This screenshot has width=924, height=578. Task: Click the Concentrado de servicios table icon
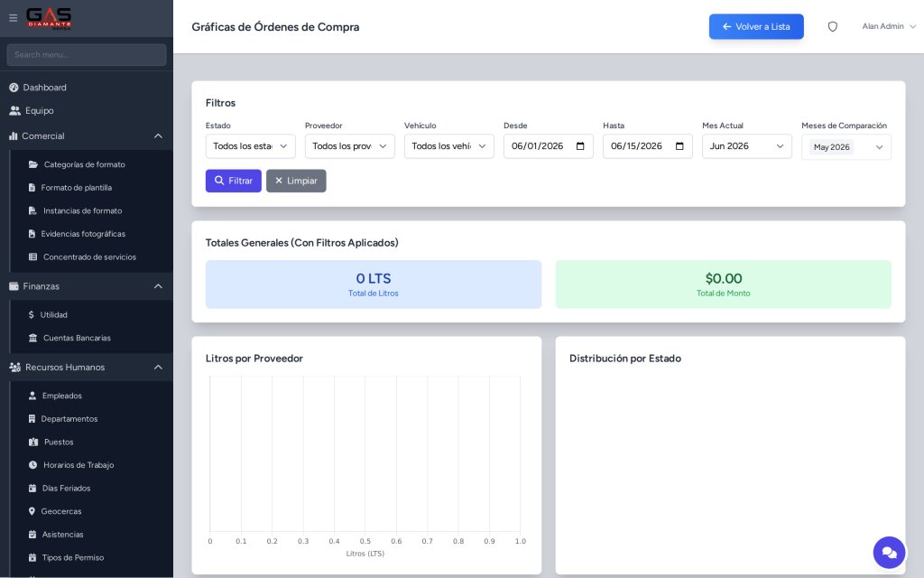point(33,257)
